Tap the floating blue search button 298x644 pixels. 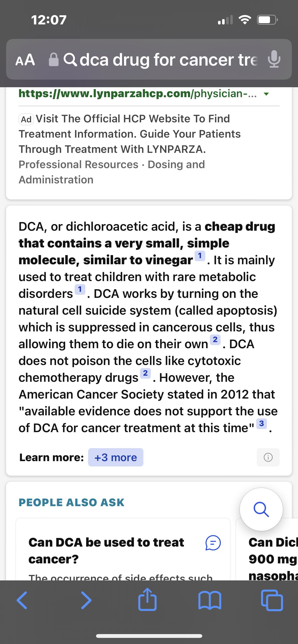coord(261,509)
